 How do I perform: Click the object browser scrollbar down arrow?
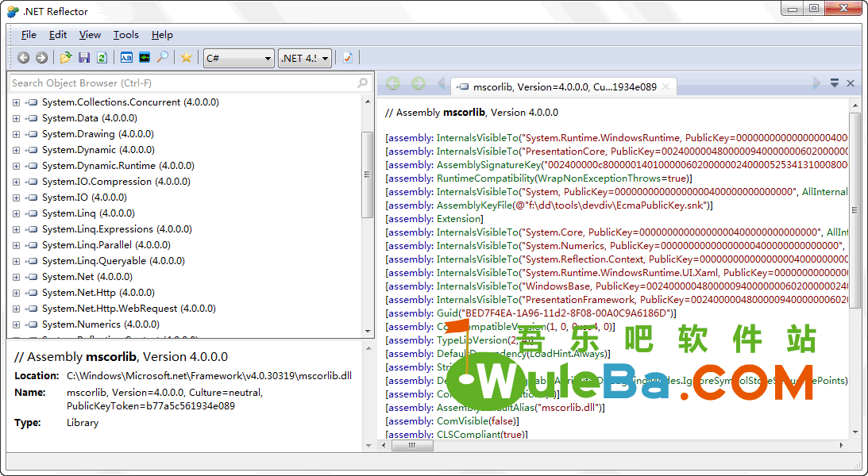click(x=368, y=332)
